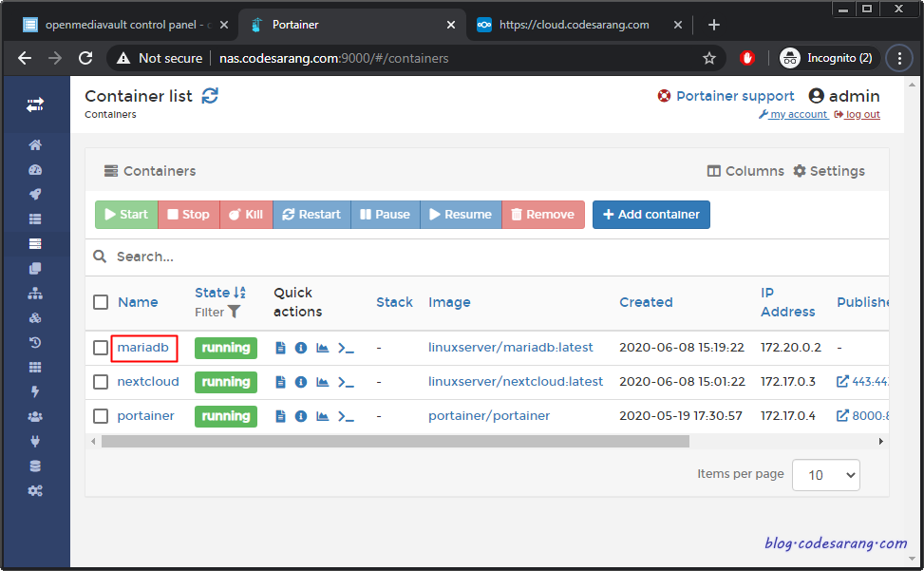Open the State Filter dropdown
The height and width of the screenshot is (571, 924).
coord(217,312)
